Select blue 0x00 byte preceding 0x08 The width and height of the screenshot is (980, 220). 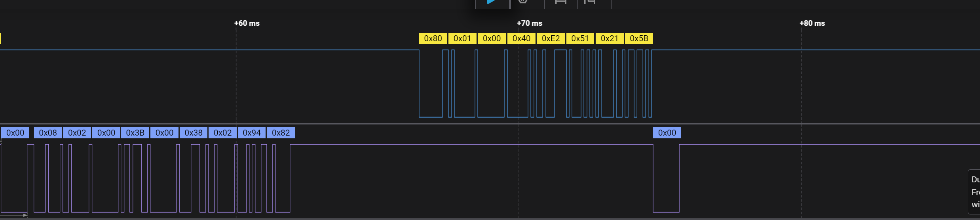pyautogui.click(x=15, y=133)
